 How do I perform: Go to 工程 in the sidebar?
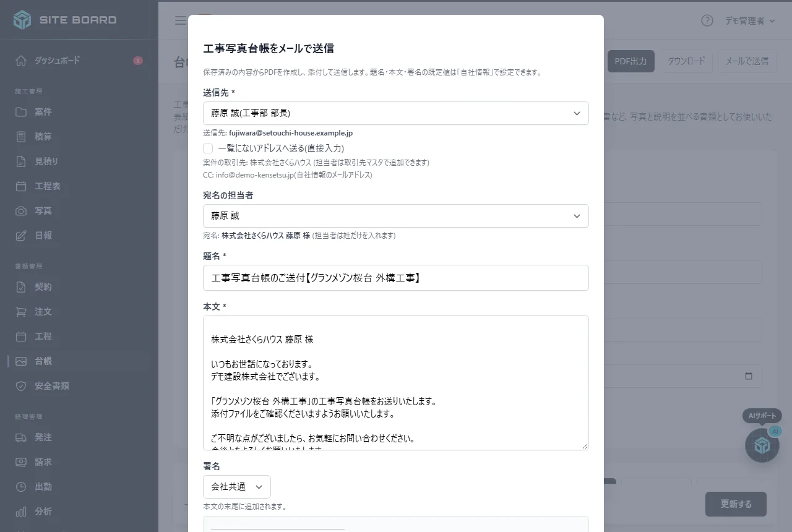tap(79, 337)
